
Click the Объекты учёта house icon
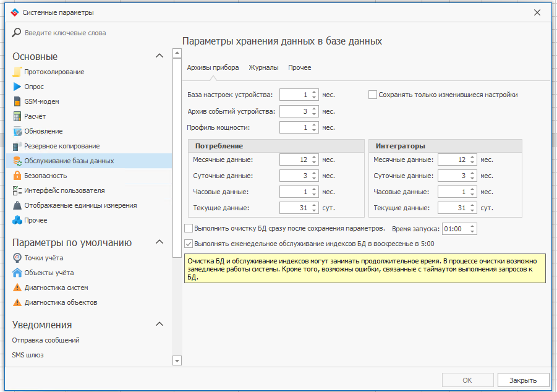click(x=17, y=273)
